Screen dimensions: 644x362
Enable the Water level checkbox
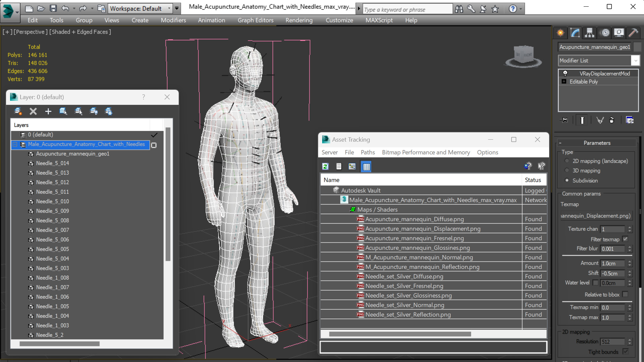pyautogui.click(x=595, y=283)
